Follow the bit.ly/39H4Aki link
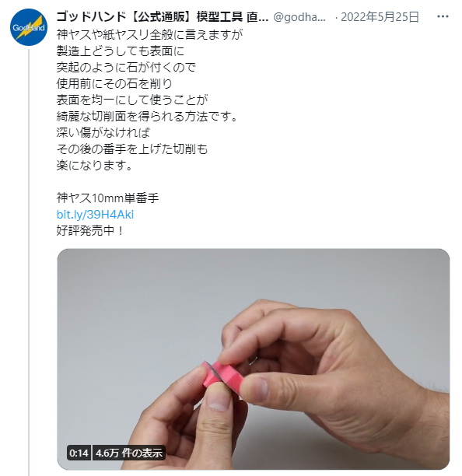The width and height of the screenshot is (462, 476). (95, 215)
